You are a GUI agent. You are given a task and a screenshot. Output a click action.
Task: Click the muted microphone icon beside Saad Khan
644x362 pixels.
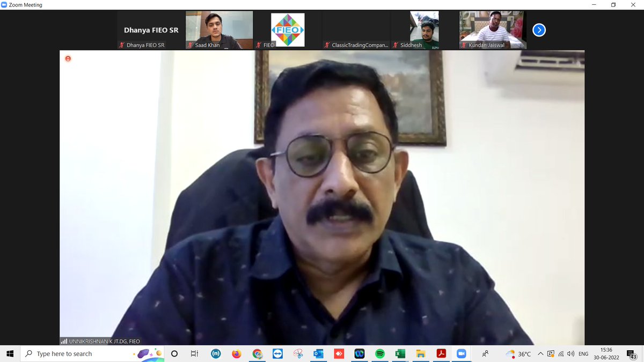190,45
